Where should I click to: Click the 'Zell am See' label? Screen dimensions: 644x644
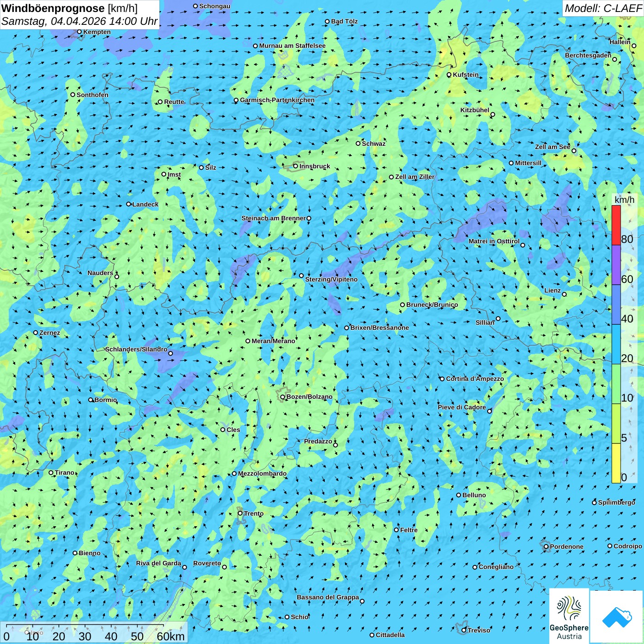coord(552,147)
